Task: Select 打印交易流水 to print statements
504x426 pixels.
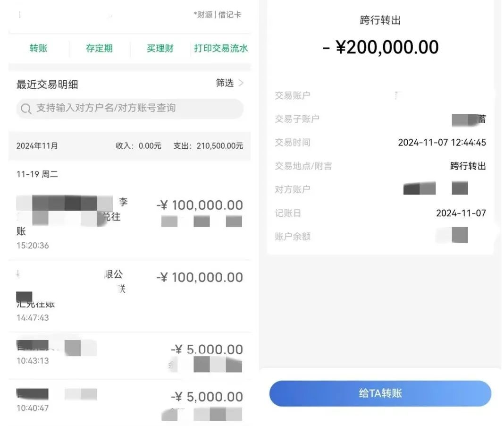Action: 221,49
